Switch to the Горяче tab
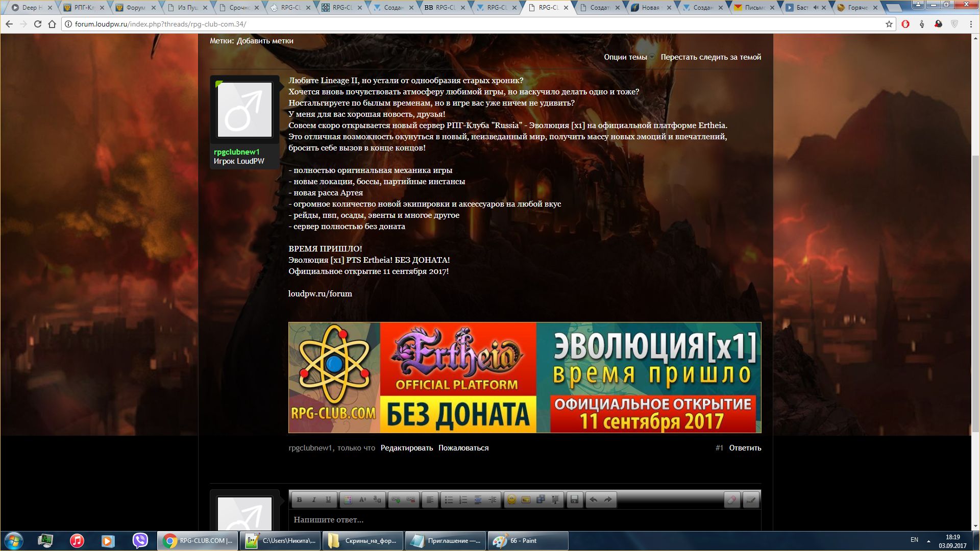The width and height of the screenshot is (980, 551). (857, 8)
